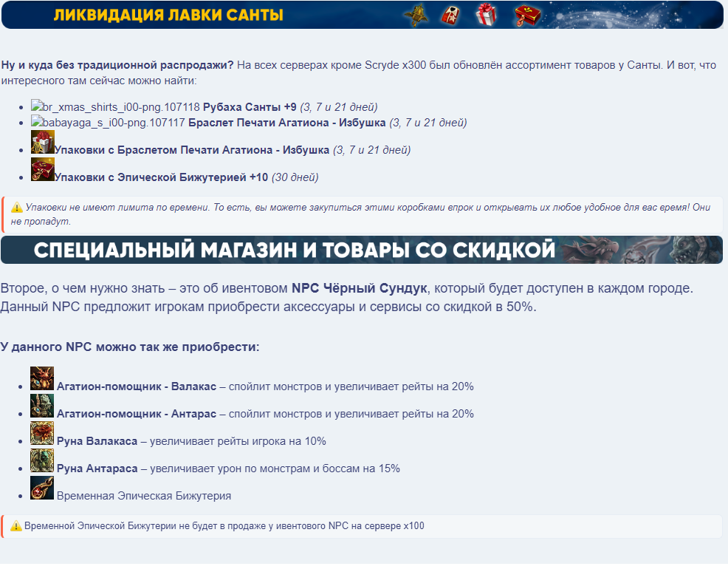Image resolution: width=728 pixels, height=569 pixels.
Task: Click the Упаковки с Эпической Бижутерией +10 text
Action: [x=161, y=177]
